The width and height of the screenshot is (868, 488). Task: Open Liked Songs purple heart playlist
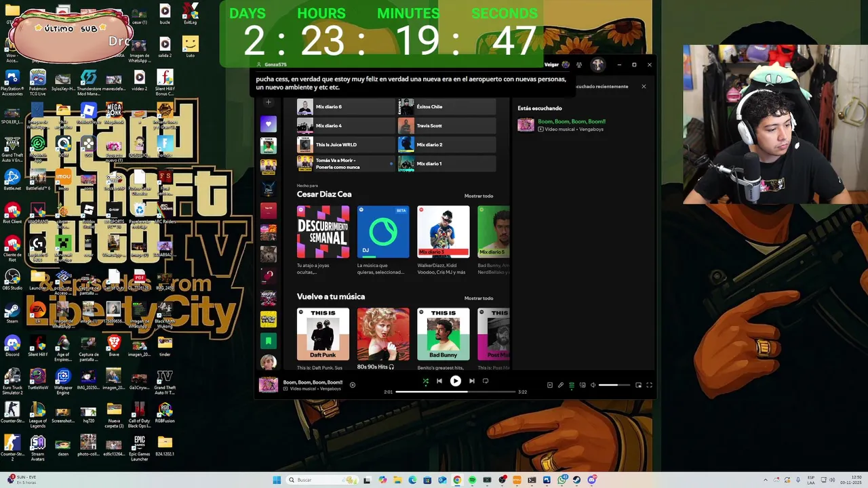(x=269, y=124)
